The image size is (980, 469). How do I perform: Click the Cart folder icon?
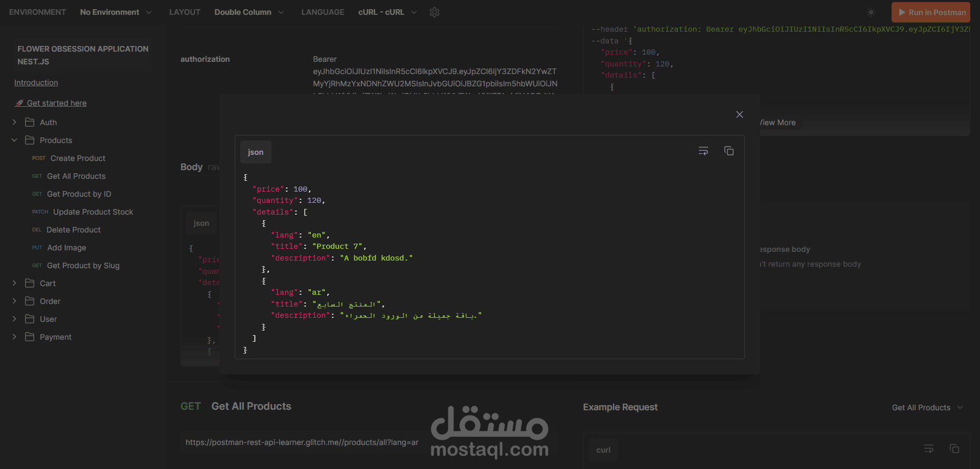pyautogui.click(x=30, y=283)
